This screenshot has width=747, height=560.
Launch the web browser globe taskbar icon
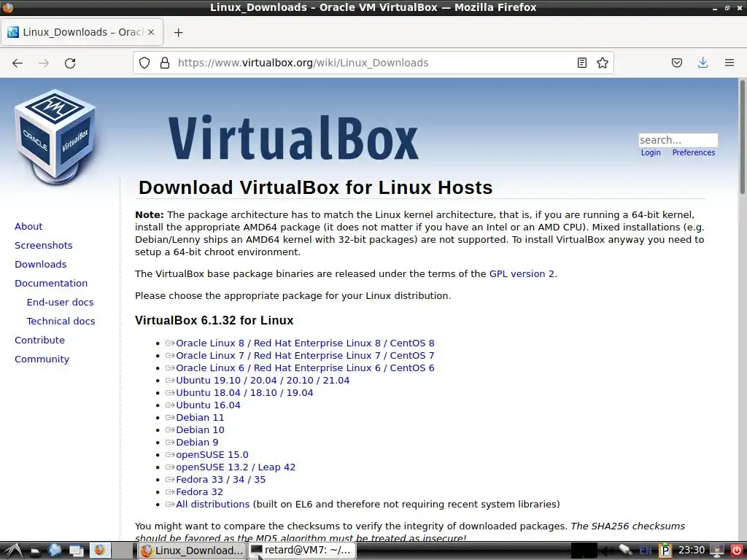pyautogui.click(x=54, y=551)
